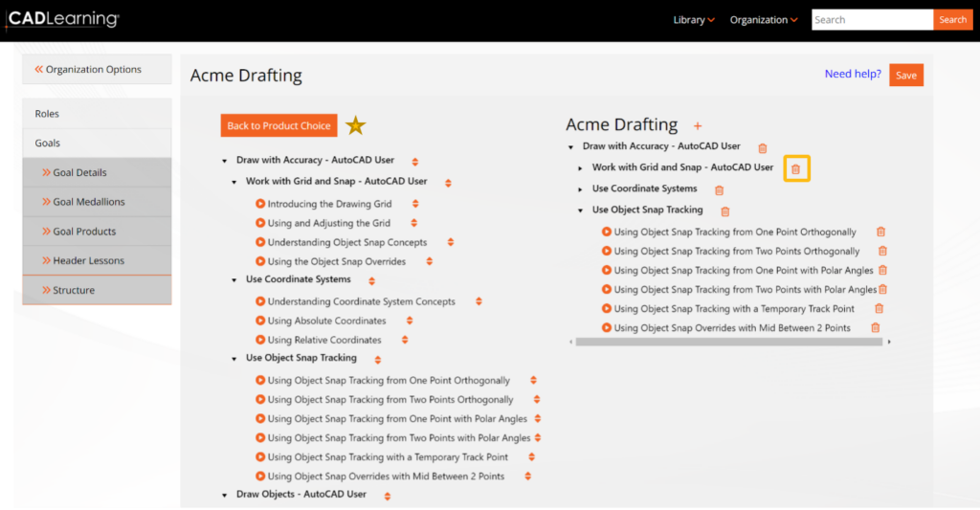Open the Structure sidebar item
Screen dimensions: 980x510
click(x=74, y=290)
